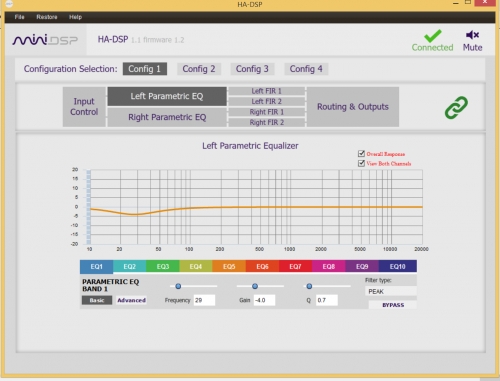Select the EQ8 band
Viewport: 500px width, 381px height.
tap(329, 267)
